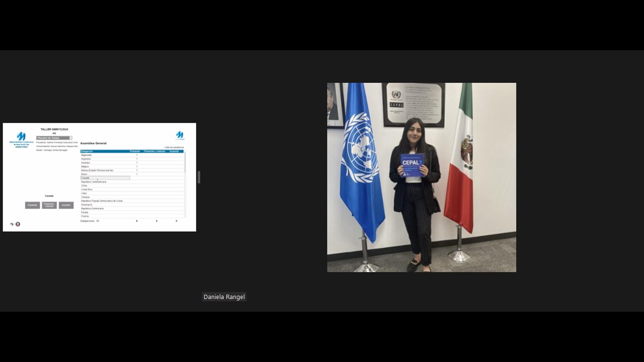The height and width of the screenshot is (362, 644).
Task: Open the Reunión de Trabajo dropdown
Action: [x=54, y=138]
